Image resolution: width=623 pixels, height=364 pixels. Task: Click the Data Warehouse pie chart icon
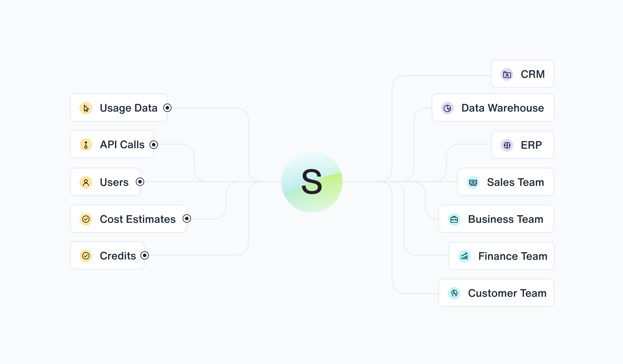click(447, 108)
